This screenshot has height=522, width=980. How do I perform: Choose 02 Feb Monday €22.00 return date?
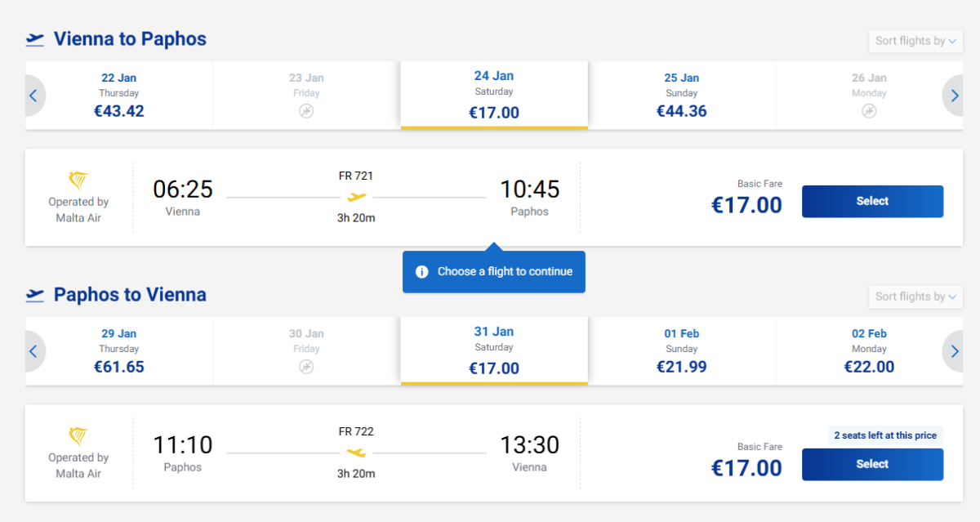pos(869,351)
